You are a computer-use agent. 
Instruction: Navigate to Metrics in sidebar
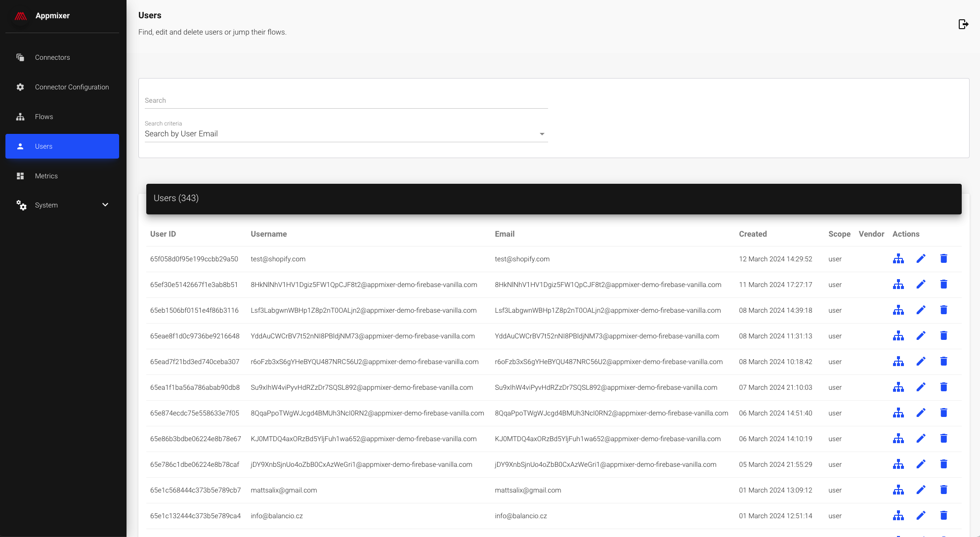click(x=46, y=176)
